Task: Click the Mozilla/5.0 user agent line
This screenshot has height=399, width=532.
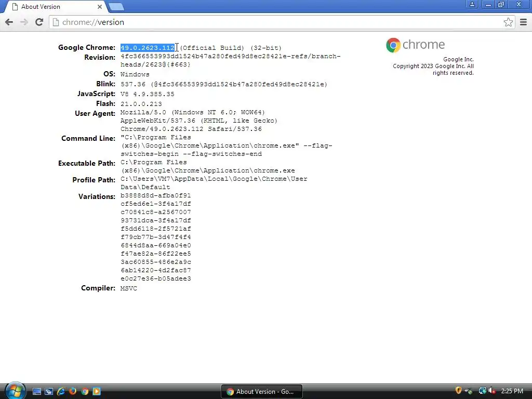Action: [x=192, y=112]
